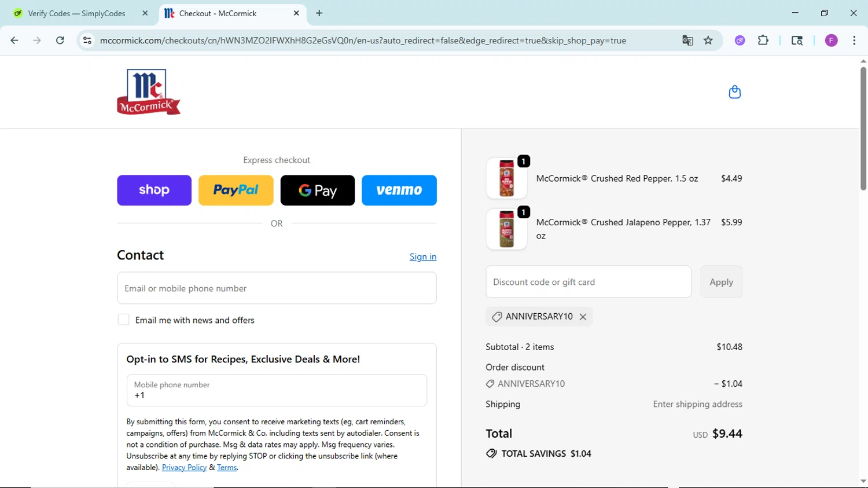Image resolution: width=868 pixels, height=488 pixels.
Task: Choose Google Pay express checkout
Action: coord(318,190)
